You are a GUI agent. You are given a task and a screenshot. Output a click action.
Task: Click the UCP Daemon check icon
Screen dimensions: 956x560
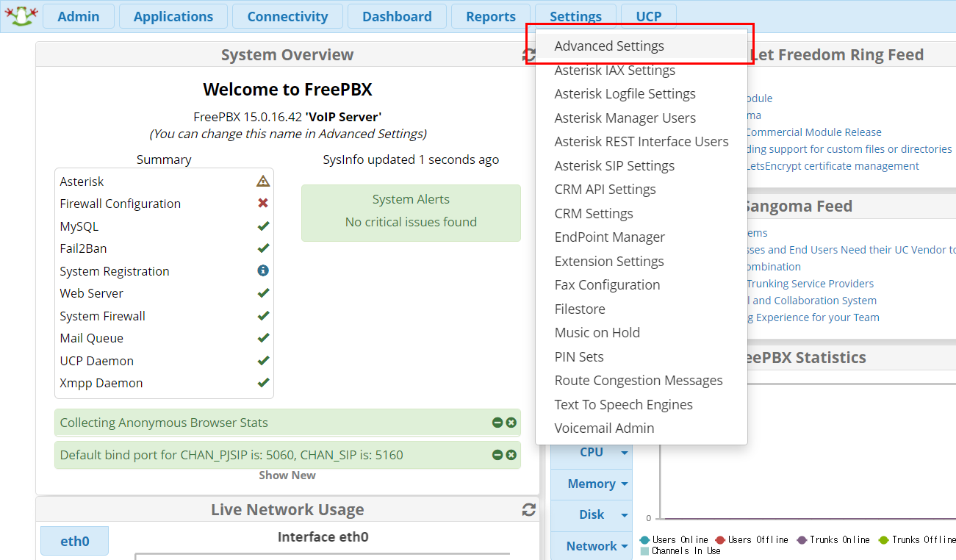click(x=263, y=361)
